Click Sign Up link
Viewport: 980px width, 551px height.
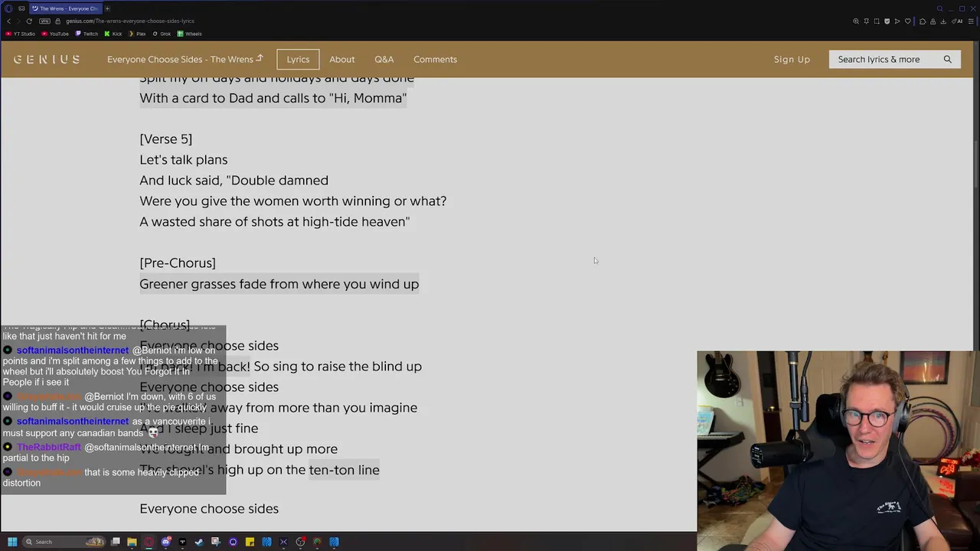[x=792, y=59]
